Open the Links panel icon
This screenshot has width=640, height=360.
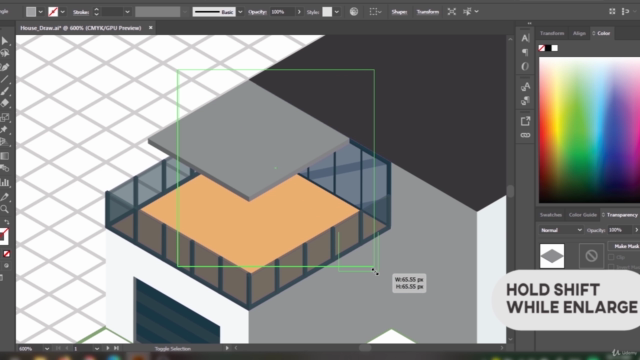click(525, 135)
